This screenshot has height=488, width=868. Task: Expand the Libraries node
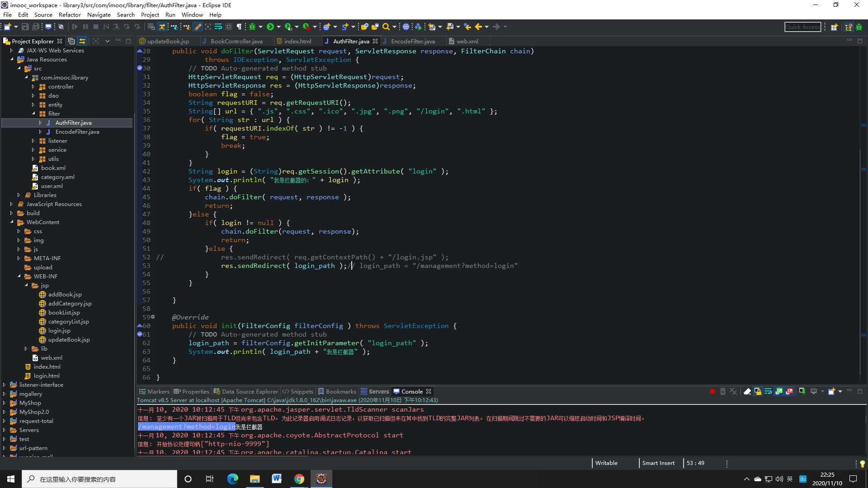[19, 195]
